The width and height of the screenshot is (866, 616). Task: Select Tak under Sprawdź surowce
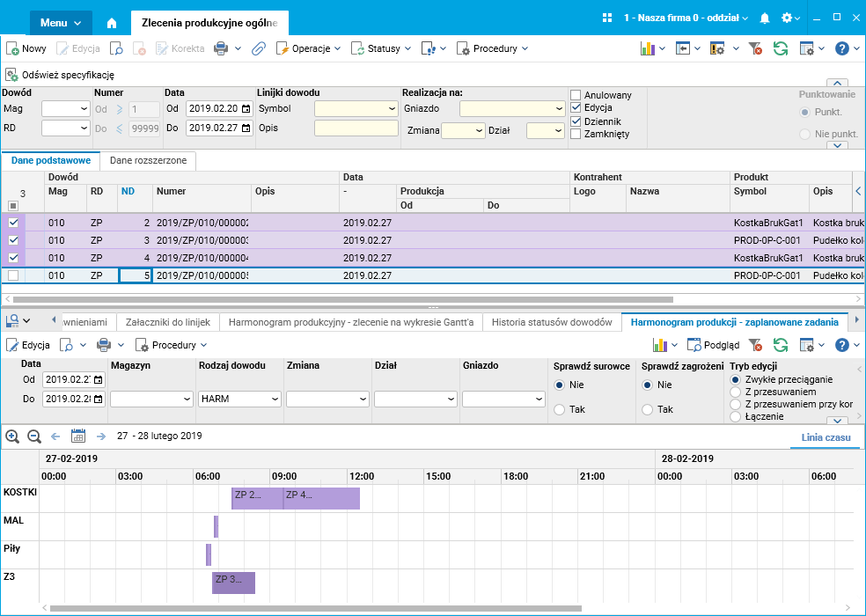[560, 409]
